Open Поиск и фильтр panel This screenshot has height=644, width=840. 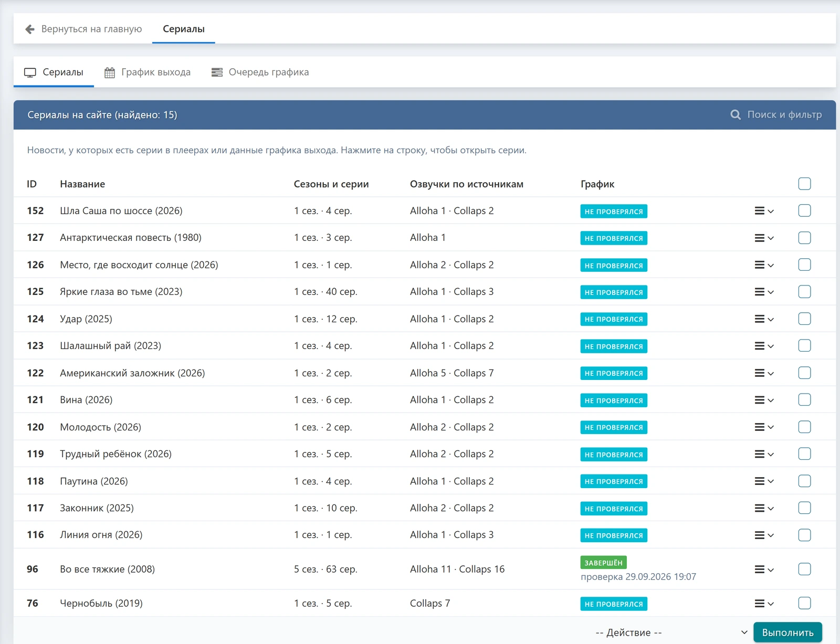[x=776, y=115]
